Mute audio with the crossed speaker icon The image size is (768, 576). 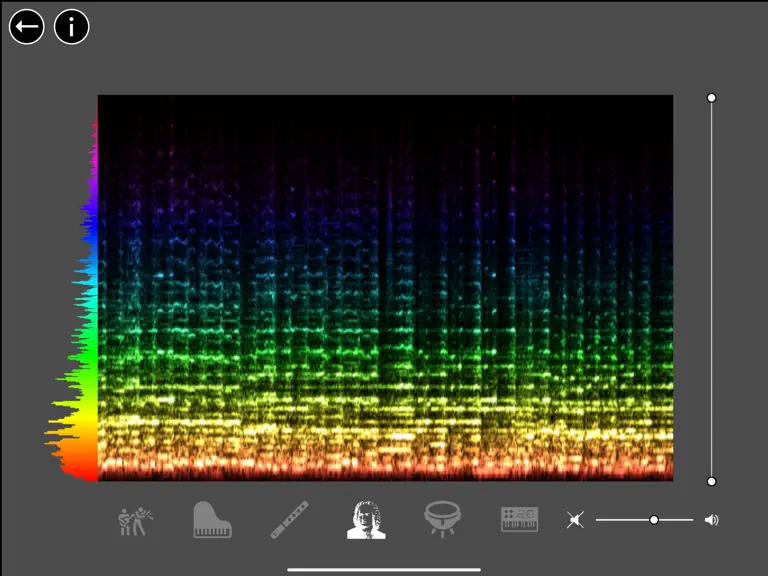576,520
